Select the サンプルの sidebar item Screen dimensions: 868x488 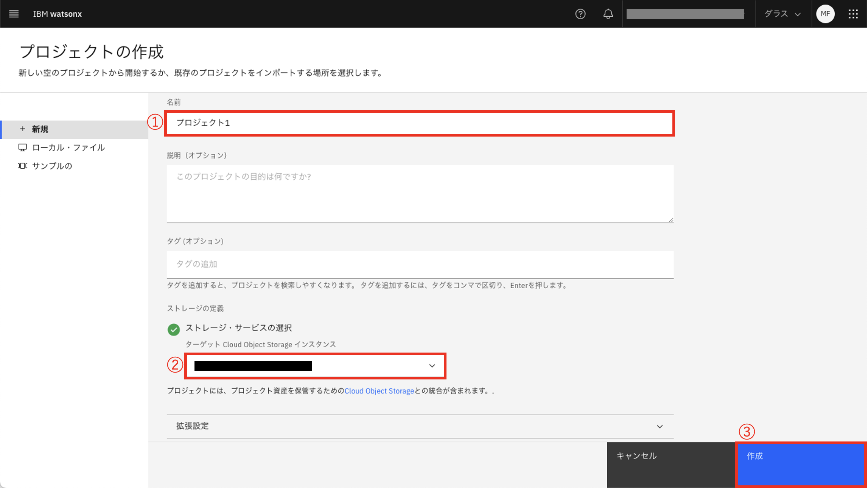pos(52,166)
